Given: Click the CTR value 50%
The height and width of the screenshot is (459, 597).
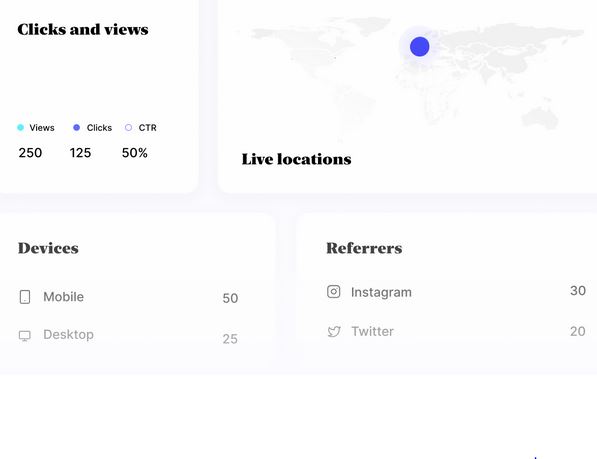Looking at the screenshot, I should click(135, 153).
